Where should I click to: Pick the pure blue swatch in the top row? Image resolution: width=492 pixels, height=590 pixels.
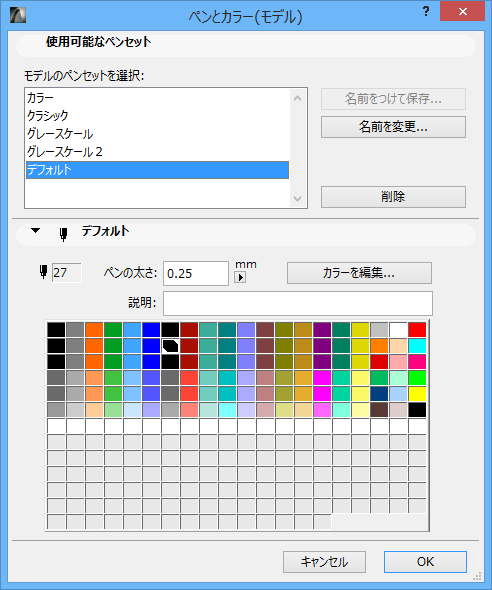tap(151, 330)
